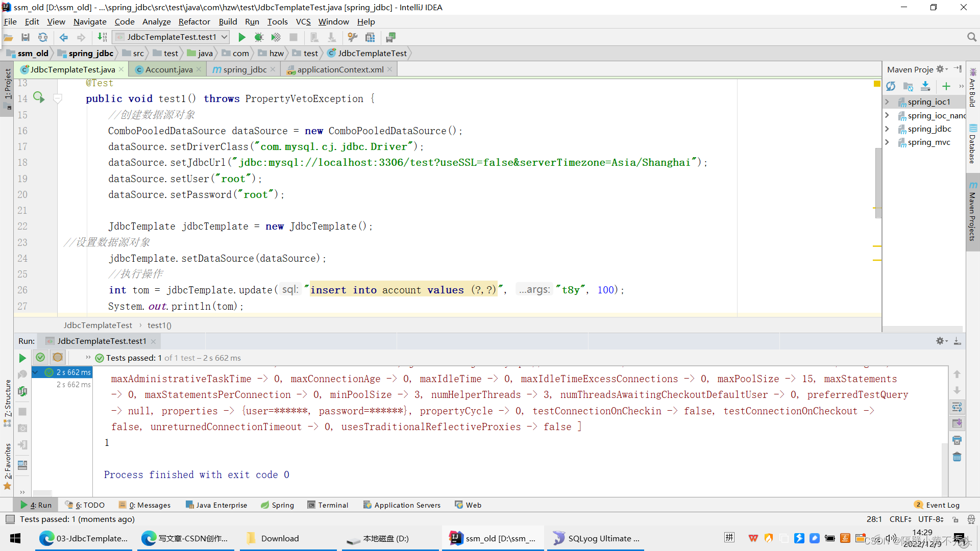Collapse the 2 s 662 ms test node
Screen dimensions: 980x551
(35, 372)
